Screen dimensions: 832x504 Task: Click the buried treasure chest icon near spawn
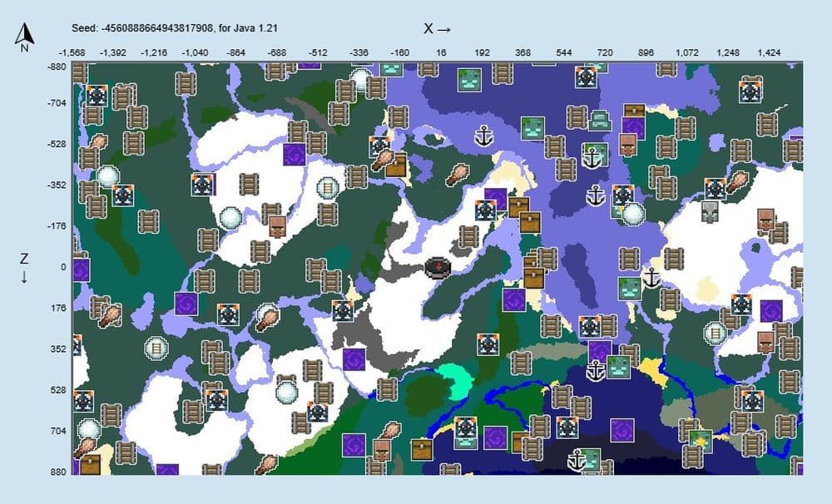coord(528,222)
